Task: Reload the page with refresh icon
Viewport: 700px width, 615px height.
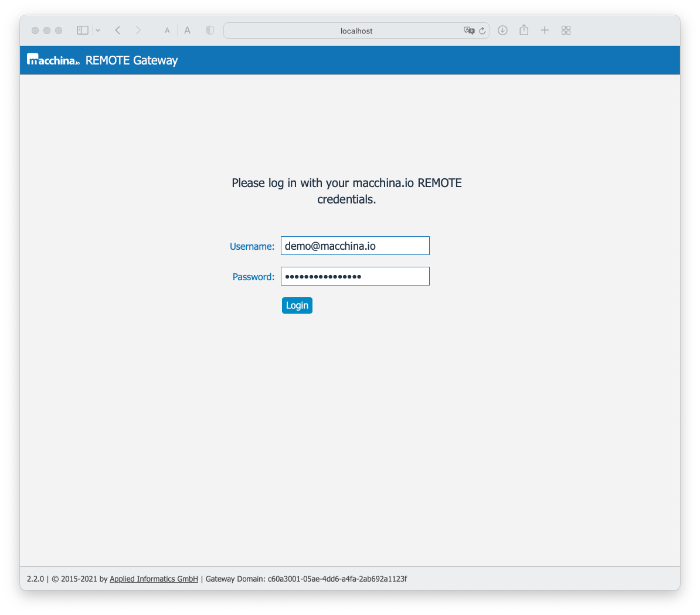Action: click(x=482, y=31)
